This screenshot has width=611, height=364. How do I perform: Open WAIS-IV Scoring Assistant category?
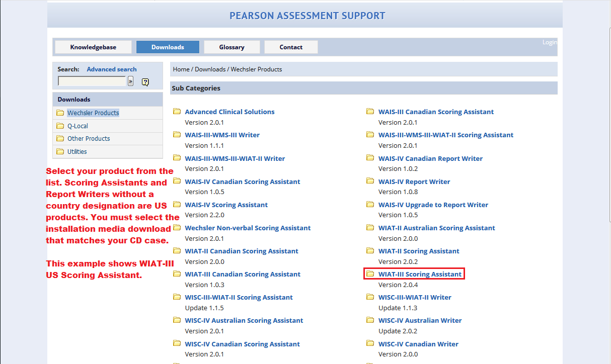(x=226, y=205)
